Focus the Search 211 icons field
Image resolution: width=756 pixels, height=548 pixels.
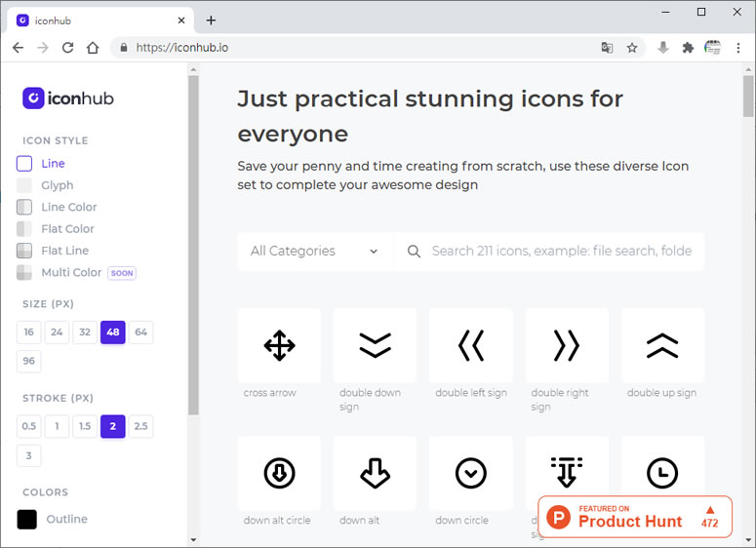[561, 251]
